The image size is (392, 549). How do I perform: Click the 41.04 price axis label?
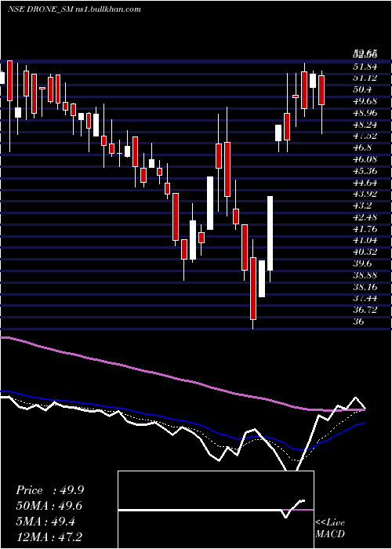click(365, 241)
